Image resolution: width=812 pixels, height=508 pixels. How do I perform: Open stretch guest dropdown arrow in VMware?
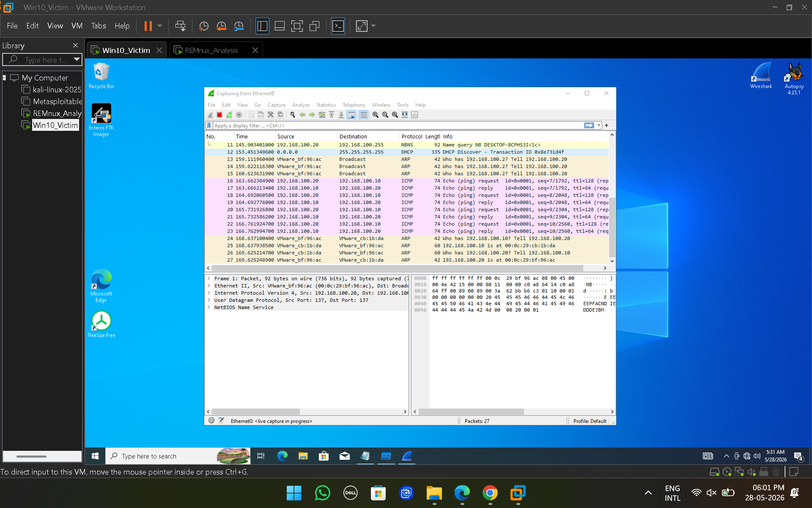373,26
